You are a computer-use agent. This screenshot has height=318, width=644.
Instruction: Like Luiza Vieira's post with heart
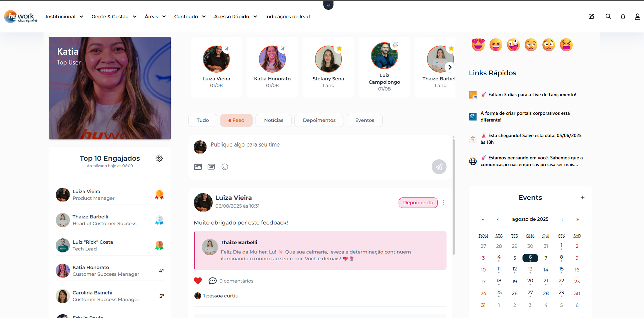[x=198, y=281]
